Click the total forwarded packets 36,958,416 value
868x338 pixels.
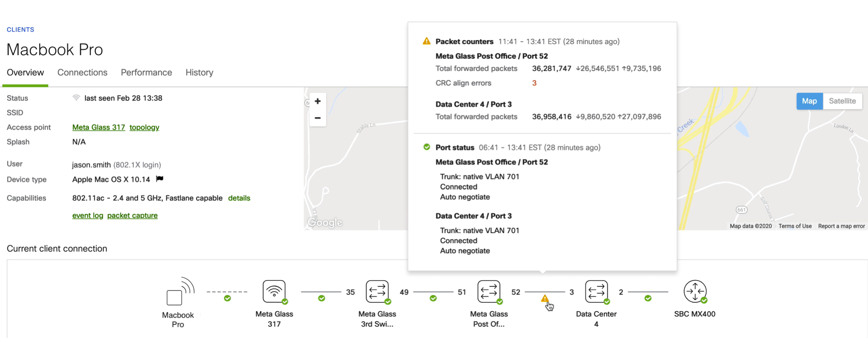[x=552, y=117]
